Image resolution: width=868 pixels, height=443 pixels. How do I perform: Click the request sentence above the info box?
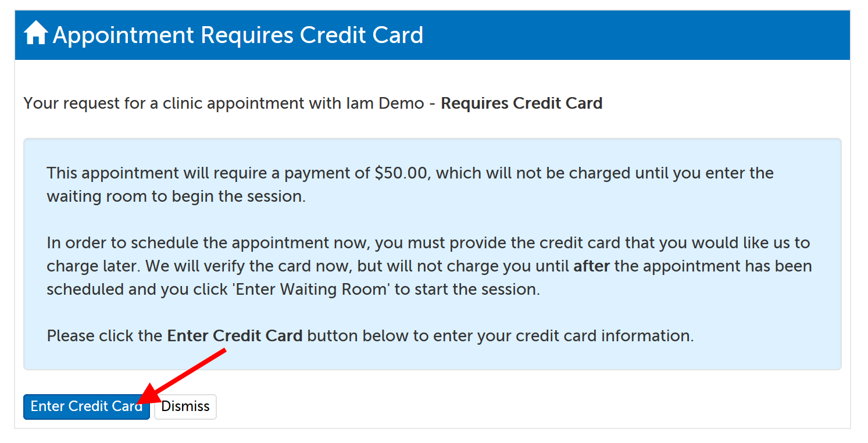coord(313,103)
